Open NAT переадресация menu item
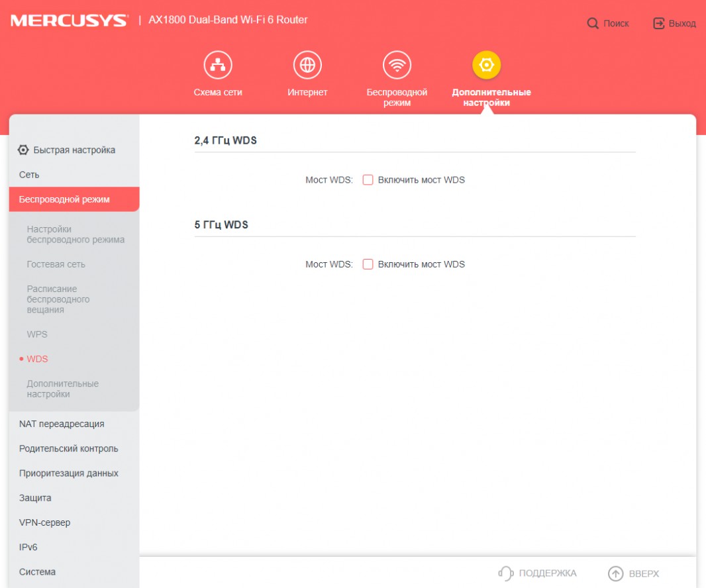This screenshot has height=588, width=706. 62,424
